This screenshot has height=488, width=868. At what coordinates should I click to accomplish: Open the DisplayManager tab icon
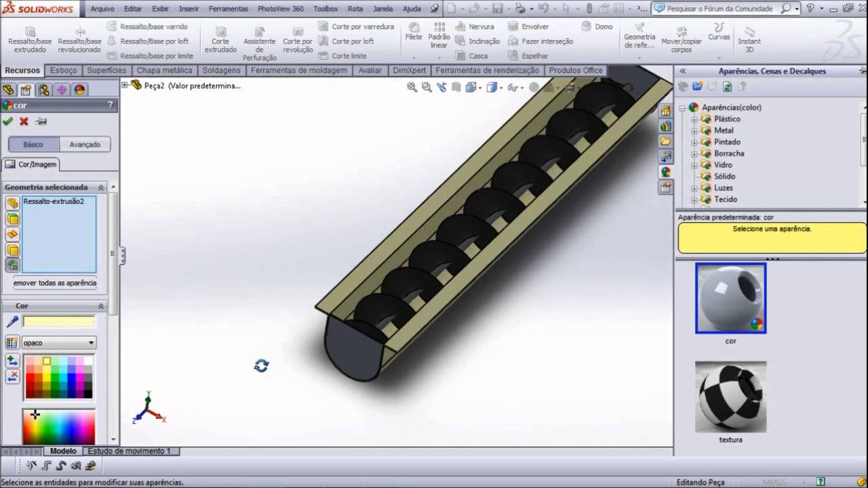79,89
